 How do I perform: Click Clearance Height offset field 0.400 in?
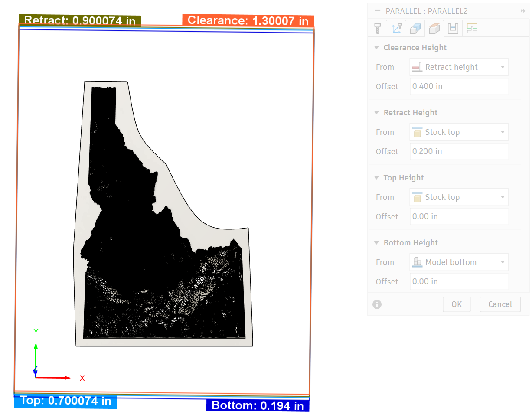coord(459,86)
